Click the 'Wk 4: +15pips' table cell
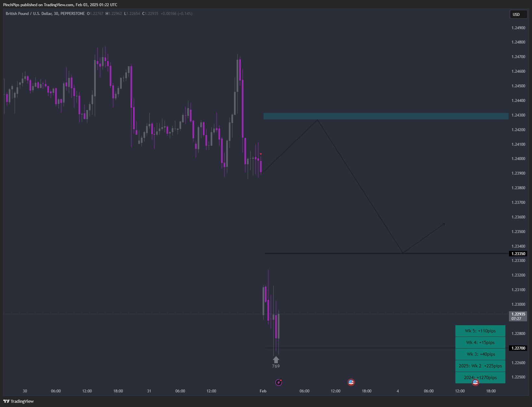The height and width of the screenshot is (407, 532). [x=480, y=343]
